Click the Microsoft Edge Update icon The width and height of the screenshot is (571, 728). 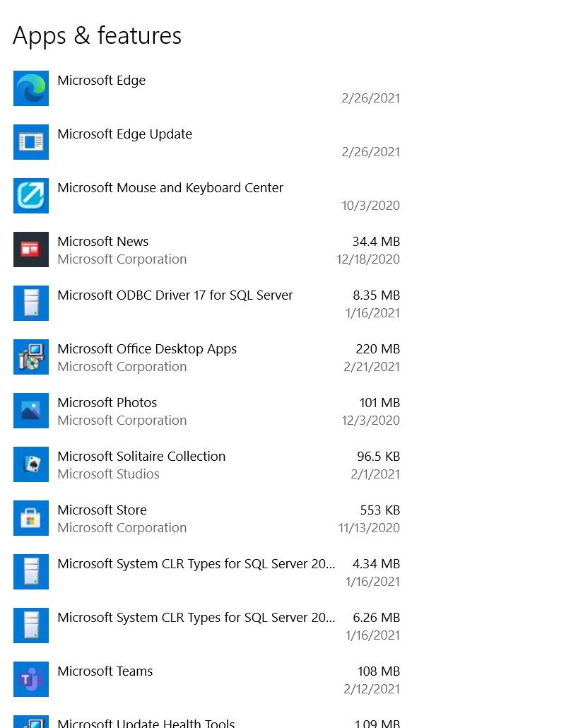(30, 142)
